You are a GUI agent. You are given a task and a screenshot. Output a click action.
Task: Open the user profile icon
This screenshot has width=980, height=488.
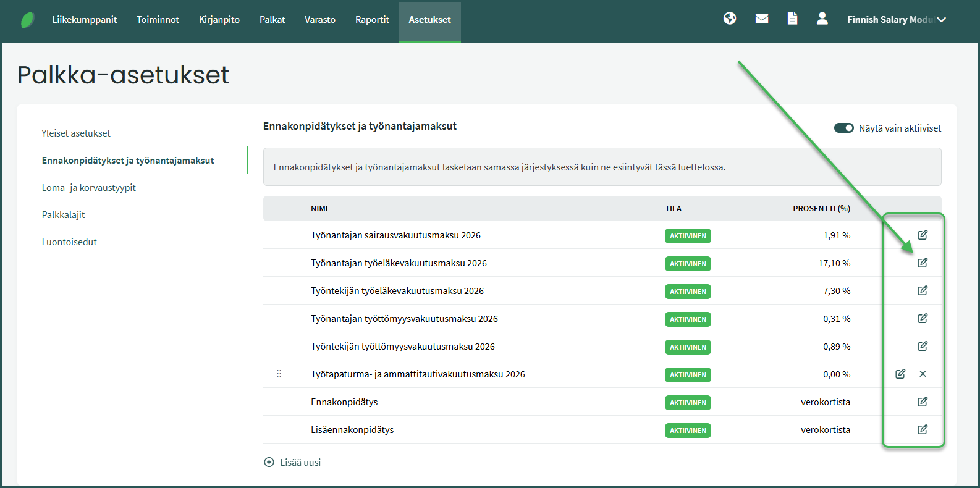click(x=822, y=19)
